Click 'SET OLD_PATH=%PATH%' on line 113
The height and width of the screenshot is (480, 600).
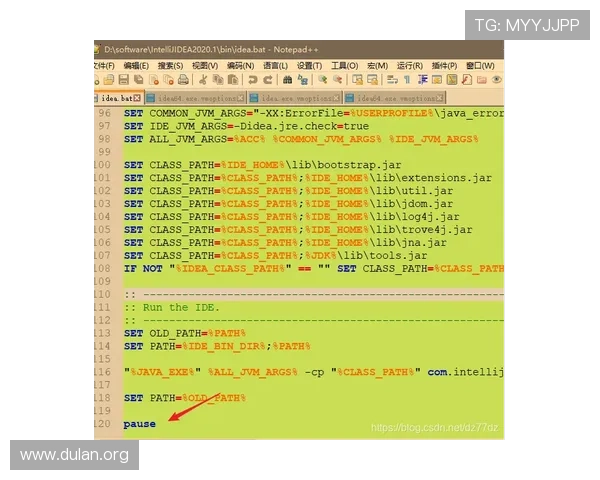point(184,333)
